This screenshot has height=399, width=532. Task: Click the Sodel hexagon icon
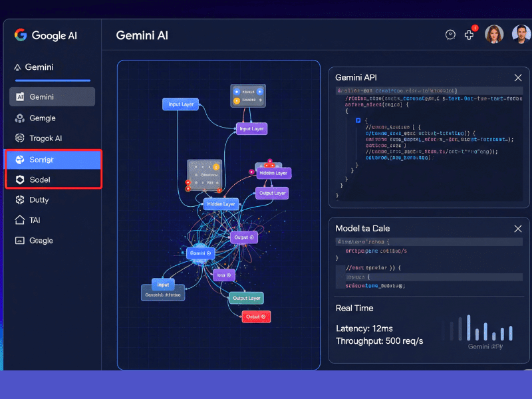tap(20, 180)
